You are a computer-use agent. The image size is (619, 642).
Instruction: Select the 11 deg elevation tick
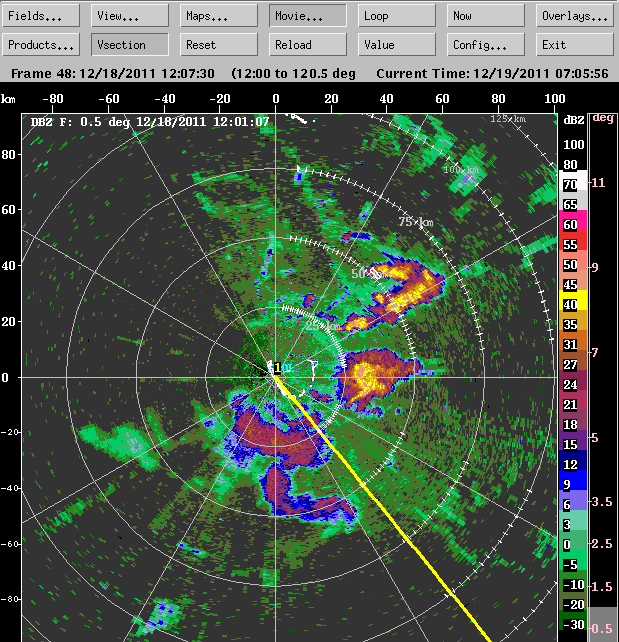(x=598, y=182)
